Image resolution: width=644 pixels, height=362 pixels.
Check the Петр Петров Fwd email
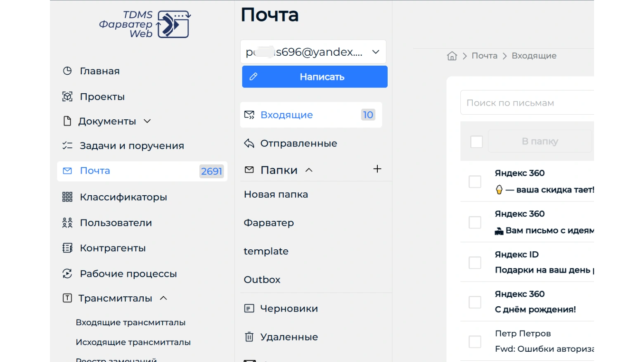(x=475, y=342)
